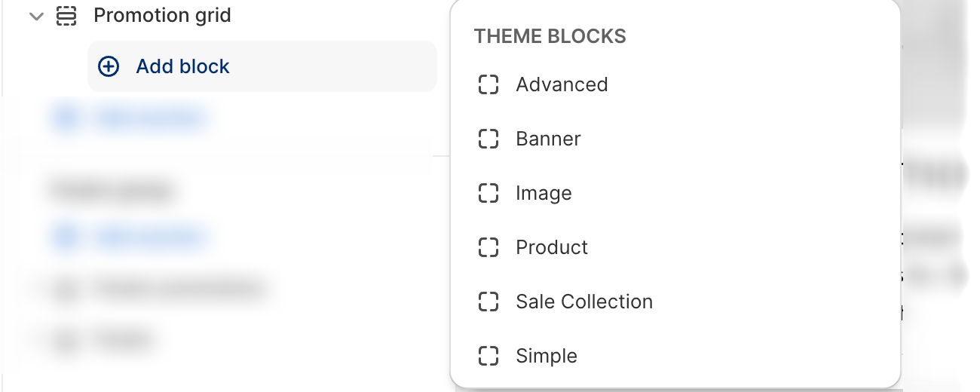Select the Promotion grid section label
Image resolution: width=980 pixels, height=392 pixels.
[x=162, y=16]
